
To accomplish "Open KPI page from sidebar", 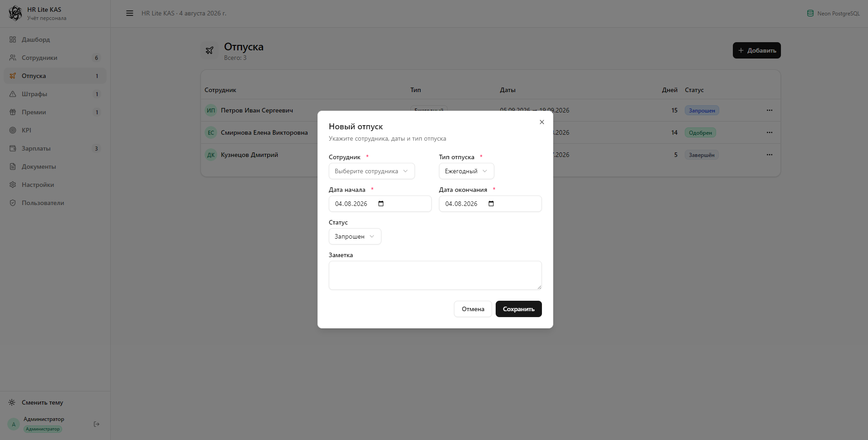I will click(x=55, y=130).
